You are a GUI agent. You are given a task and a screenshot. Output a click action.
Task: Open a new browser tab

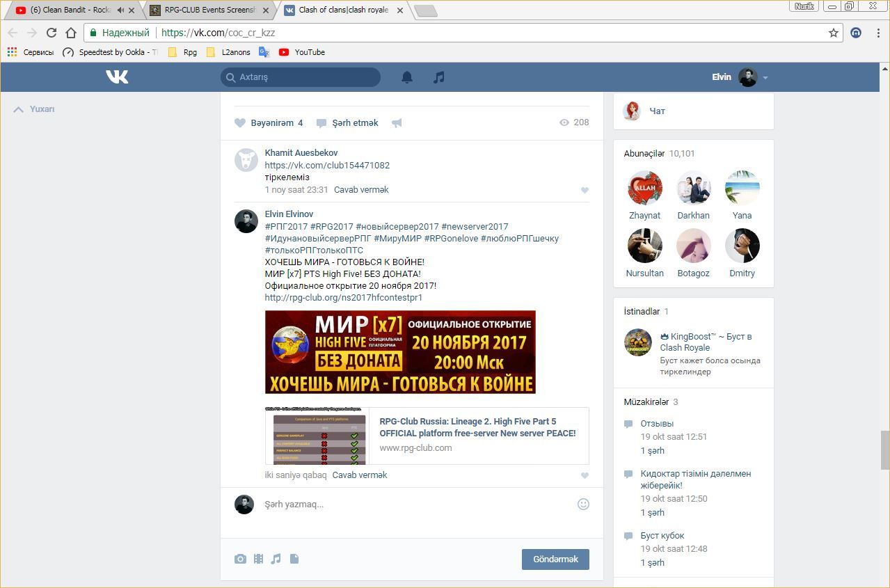coord(425,10)
